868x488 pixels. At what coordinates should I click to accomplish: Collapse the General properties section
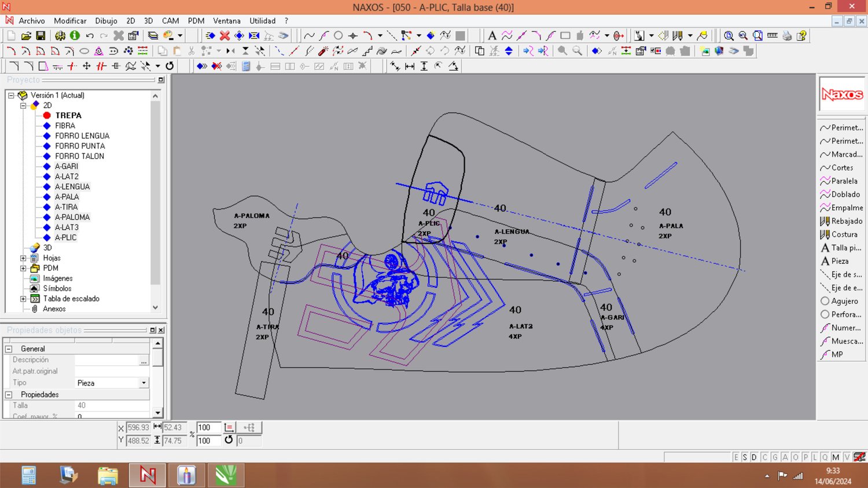(9, 349)
